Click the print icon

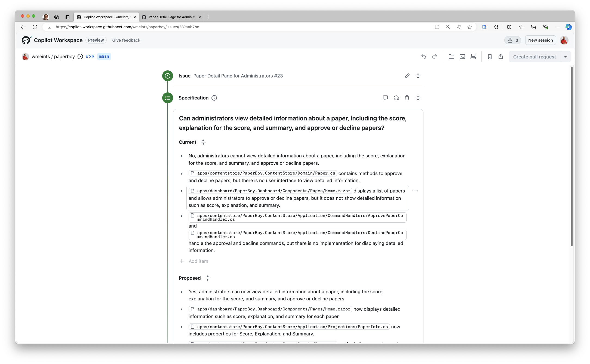click(474, 56)
